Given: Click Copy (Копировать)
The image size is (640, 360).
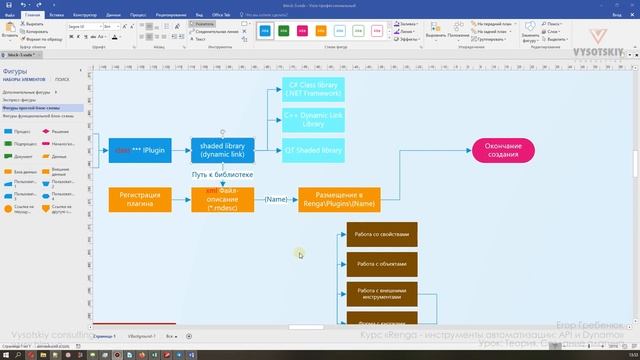Looking at the screenshot, I should 34,31.
